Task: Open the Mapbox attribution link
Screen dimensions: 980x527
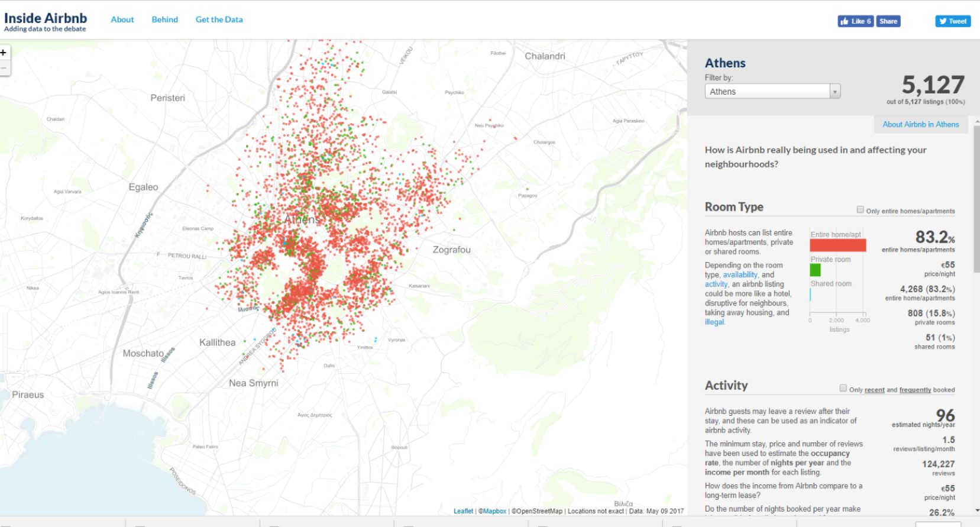Action: click(494, 511)
